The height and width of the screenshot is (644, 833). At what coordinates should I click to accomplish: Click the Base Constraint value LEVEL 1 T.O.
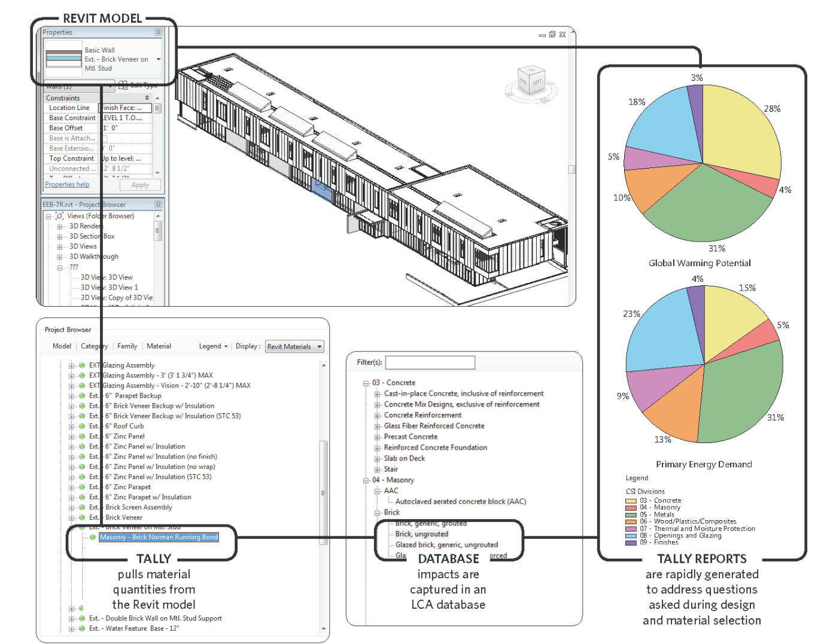(x=126, y=118)
